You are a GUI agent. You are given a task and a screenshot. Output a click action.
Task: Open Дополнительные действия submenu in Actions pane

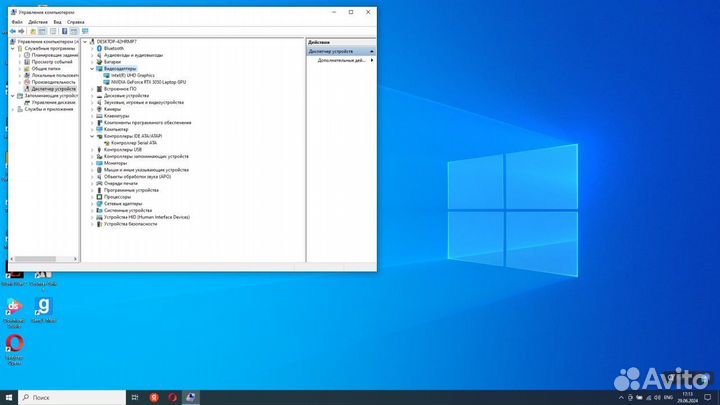click(x=342, y=60)
